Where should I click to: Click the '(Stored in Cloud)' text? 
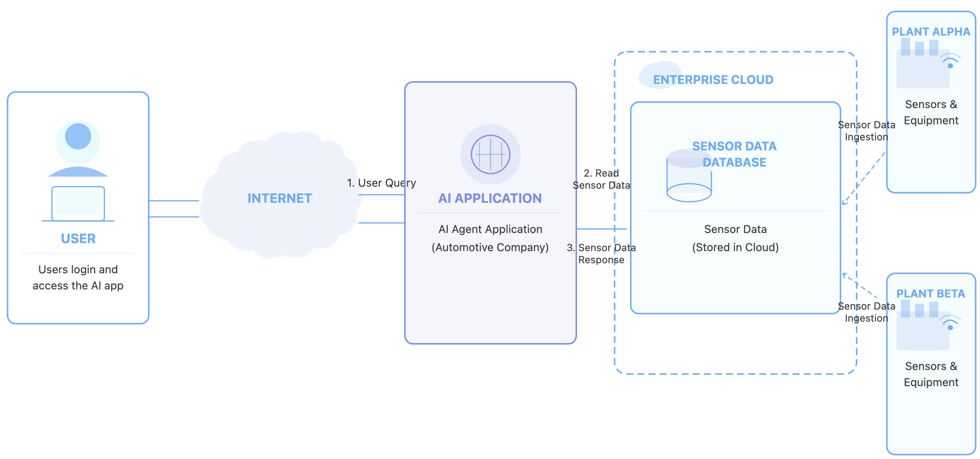click(x=735, y=247)
